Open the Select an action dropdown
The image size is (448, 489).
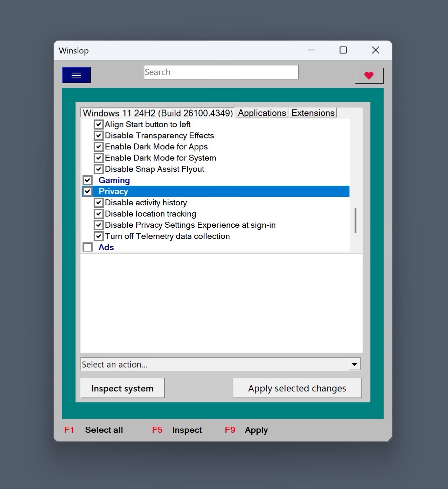click(x=354, y=364)
